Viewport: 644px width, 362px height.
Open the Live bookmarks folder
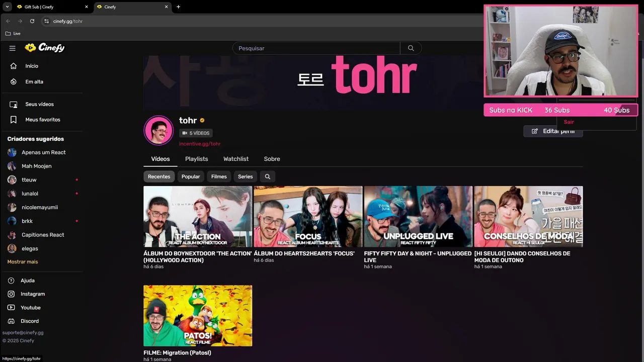tap(13, 34)
